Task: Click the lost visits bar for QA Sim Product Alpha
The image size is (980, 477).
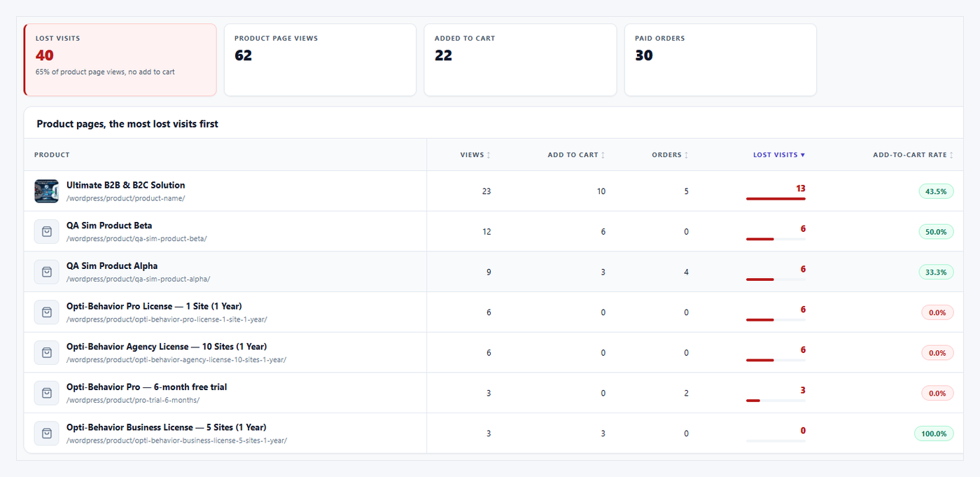Action: point(776,279)
